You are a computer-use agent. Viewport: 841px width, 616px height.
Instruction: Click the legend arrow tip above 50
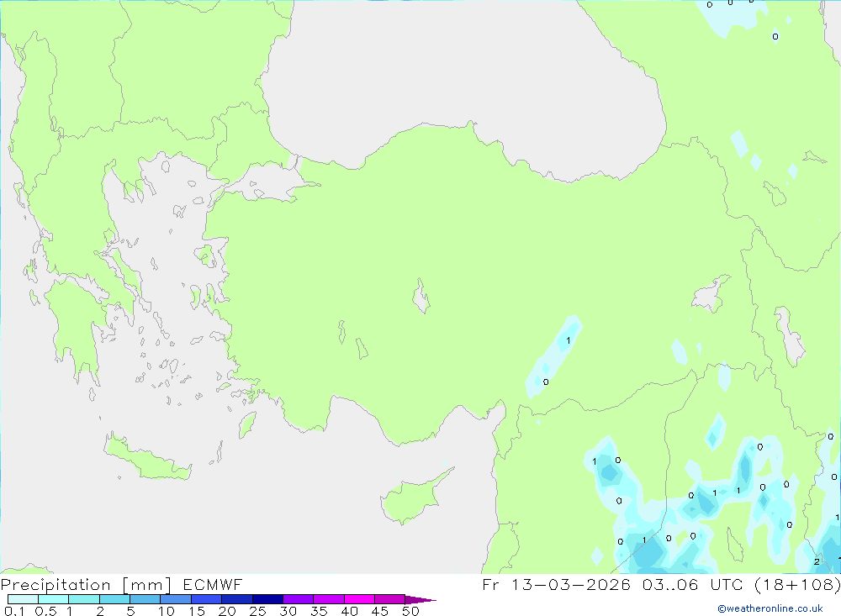click(420, 599)
